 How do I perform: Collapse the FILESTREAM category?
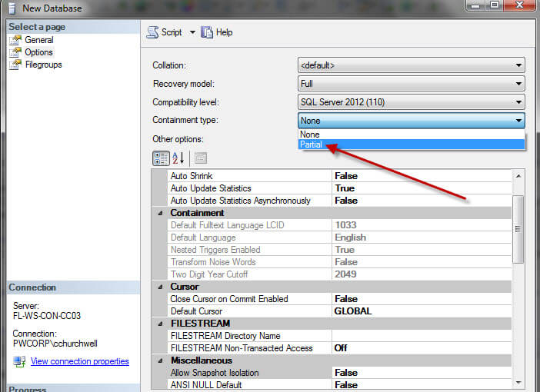(x=160, y=324)
